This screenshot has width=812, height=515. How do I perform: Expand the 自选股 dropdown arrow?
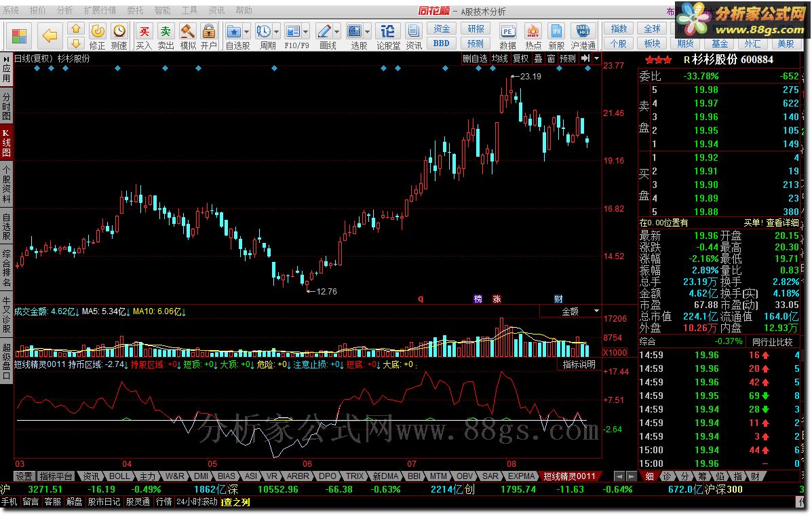tap(246, 32)
